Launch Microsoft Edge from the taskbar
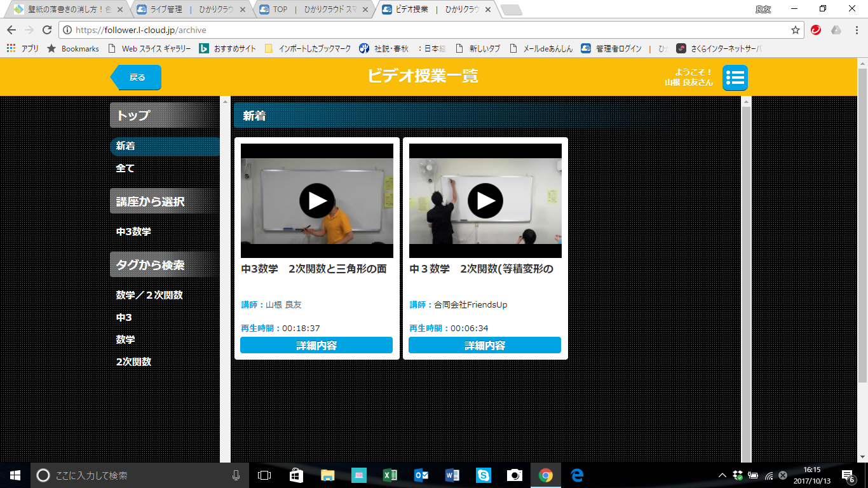 577,475
